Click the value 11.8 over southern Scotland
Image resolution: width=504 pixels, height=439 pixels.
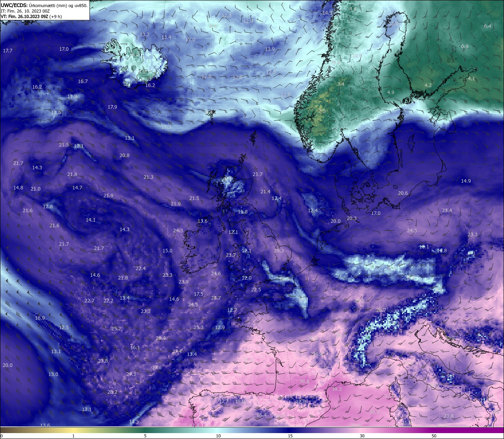coord(243,212)
